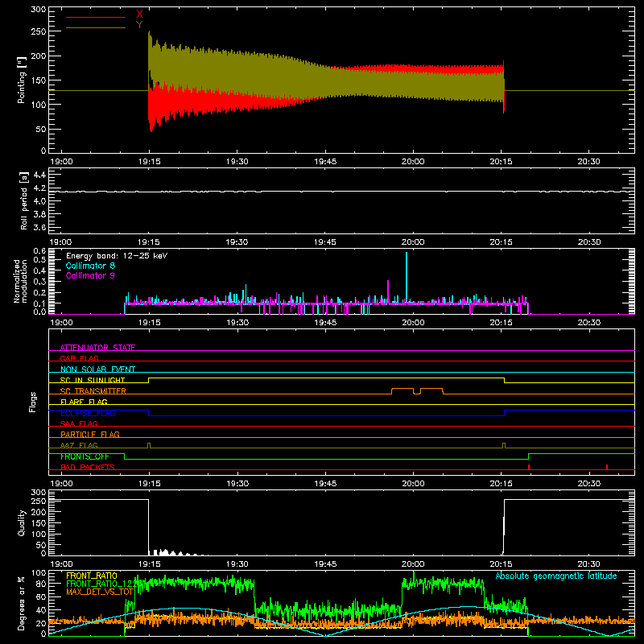
Task: Click the last red BAD_PACKETS tick mark
Action: [x=607, y=467]
